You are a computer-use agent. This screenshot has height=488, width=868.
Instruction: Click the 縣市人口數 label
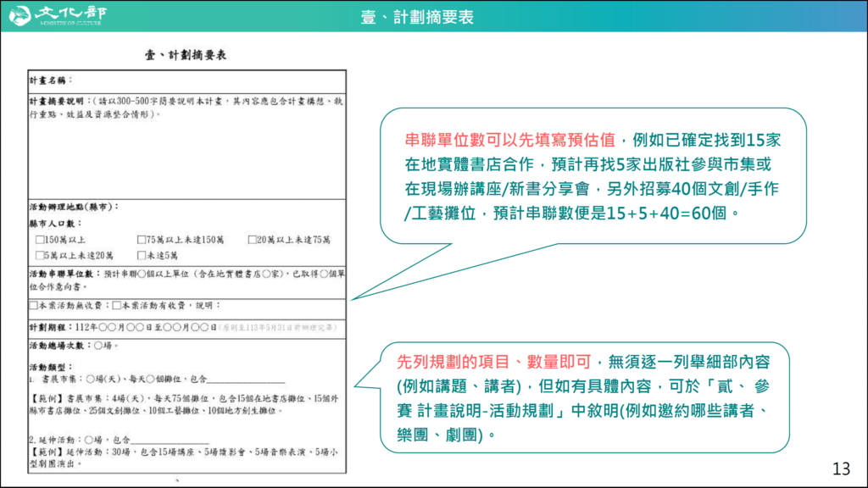(55, 223)
